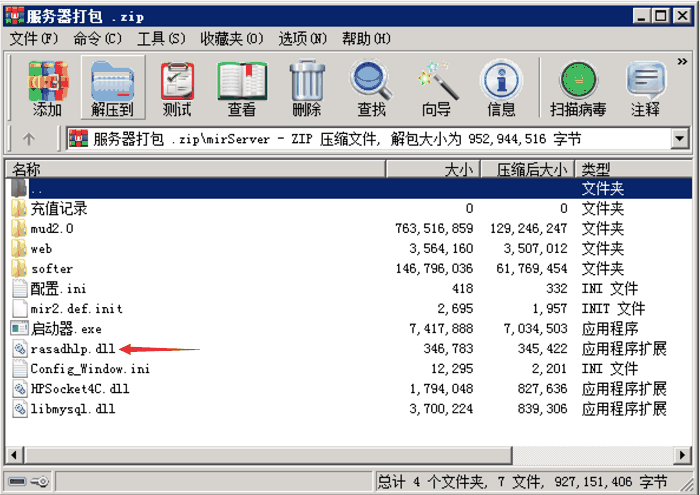The image size is (700, 495).
Task: Click the status bar total summary text
Action: pyautogui.click(x=522, y=482)
